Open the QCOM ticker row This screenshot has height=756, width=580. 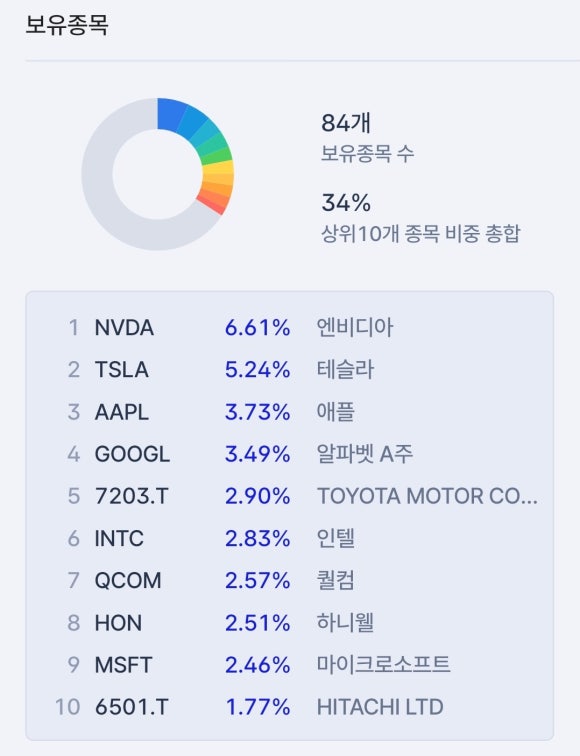(289, 580)
